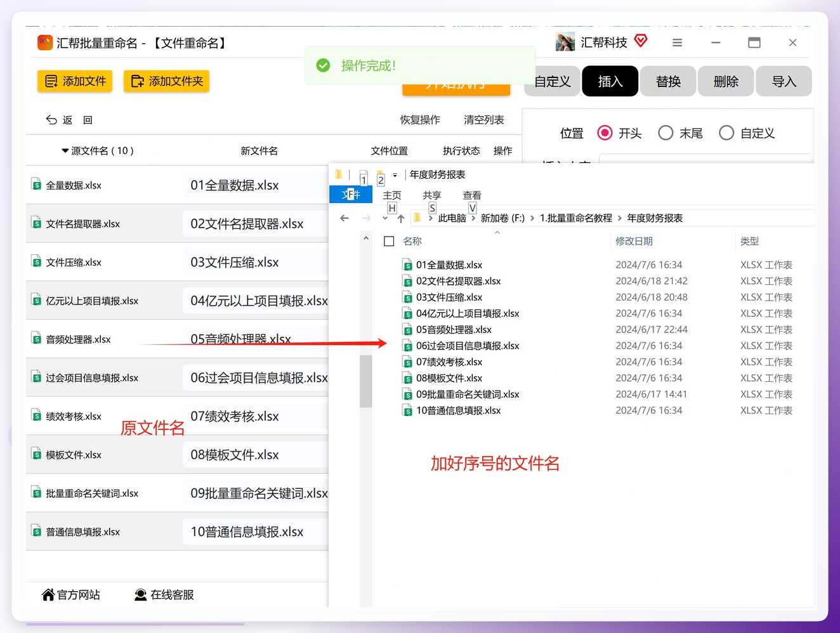This screenshot has width=840, height=633.
Task: Click file icon of 模板文件.xlsx source row
Action: (x=37, y=454)
